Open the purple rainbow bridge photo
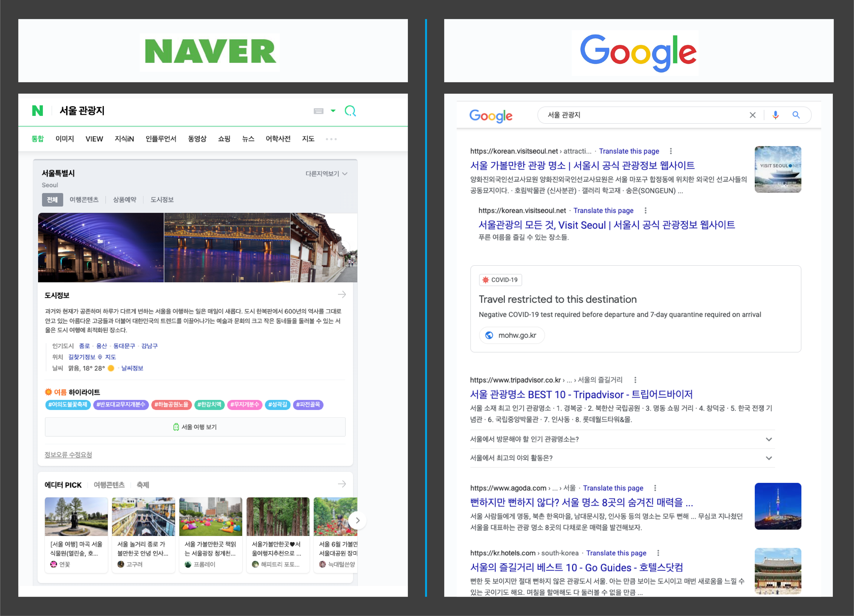The width and height of the screenshot is (854, 616). coord(101,248)
